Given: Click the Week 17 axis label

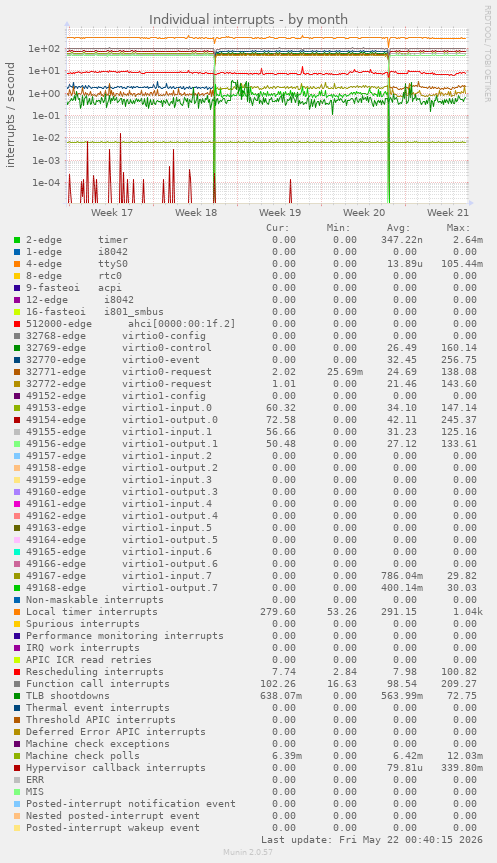Looking at the screenshot, I should tap(112, 212).
